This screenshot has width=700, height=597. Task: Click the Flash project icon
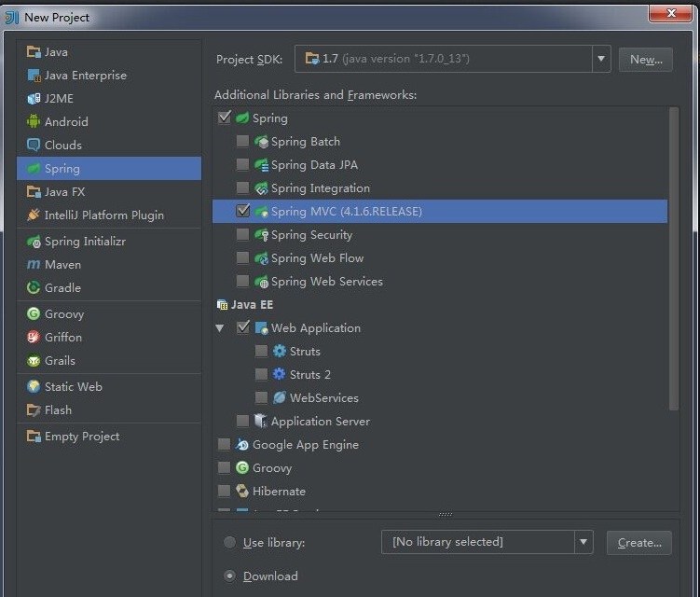click(34, 410)
